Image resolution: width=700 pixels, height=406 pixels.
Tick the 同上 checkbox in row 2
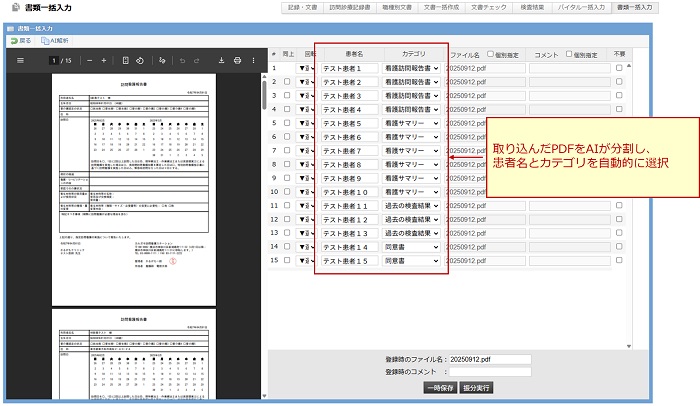tap(287, 82)
